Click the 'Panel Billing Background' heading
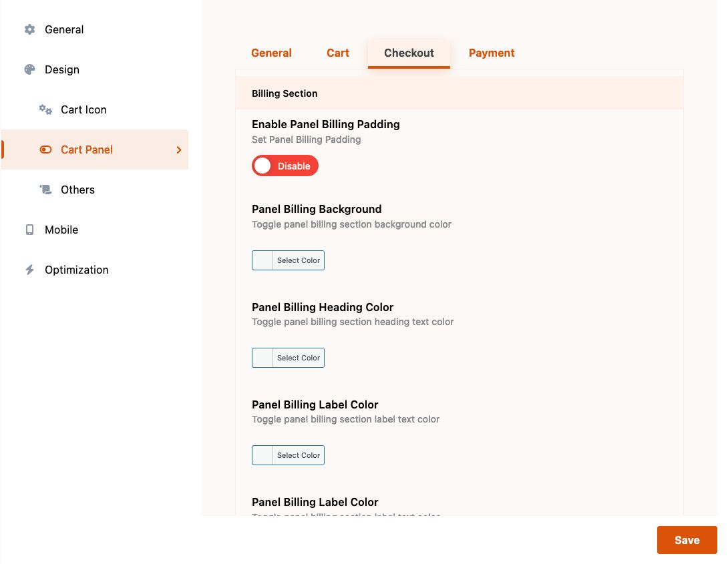Screen dimensions: 728x564 [317, 209]
